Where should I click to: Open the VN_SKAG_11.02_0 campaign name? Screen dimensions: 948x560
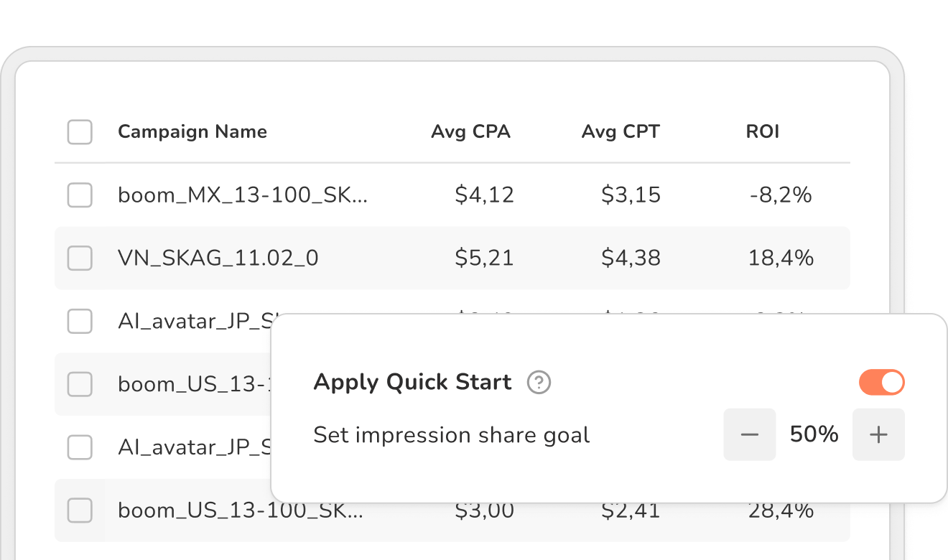point(218,258)
